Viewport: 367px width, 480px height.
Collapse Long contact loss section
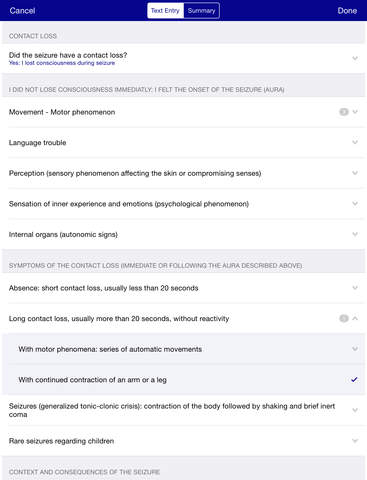pos(355,318)
